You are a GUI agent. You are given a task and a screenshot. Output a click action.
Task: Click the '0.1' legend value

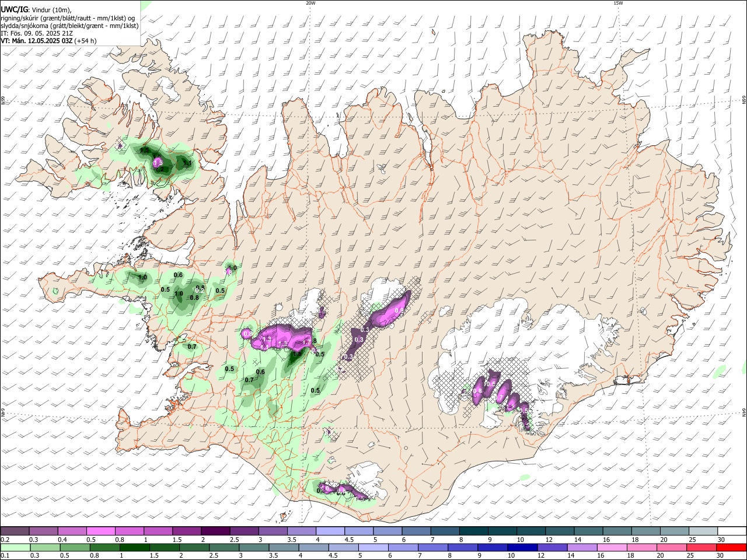coord(5,556)
